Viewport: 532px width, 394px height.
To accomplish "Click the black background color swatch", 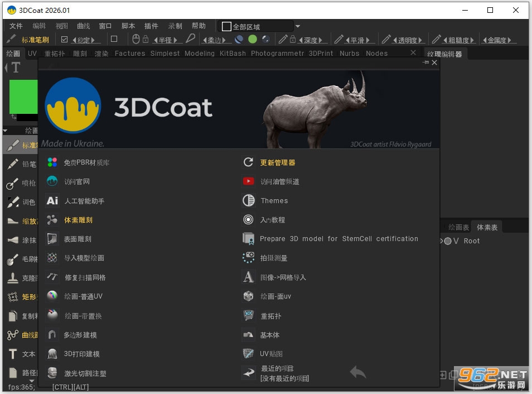I will (27, 118).
